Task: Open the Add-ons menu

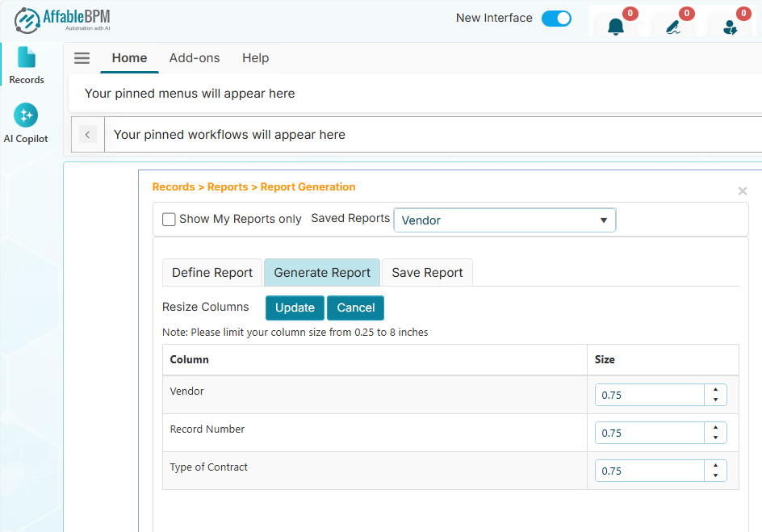Action: [x=195, y=58]
